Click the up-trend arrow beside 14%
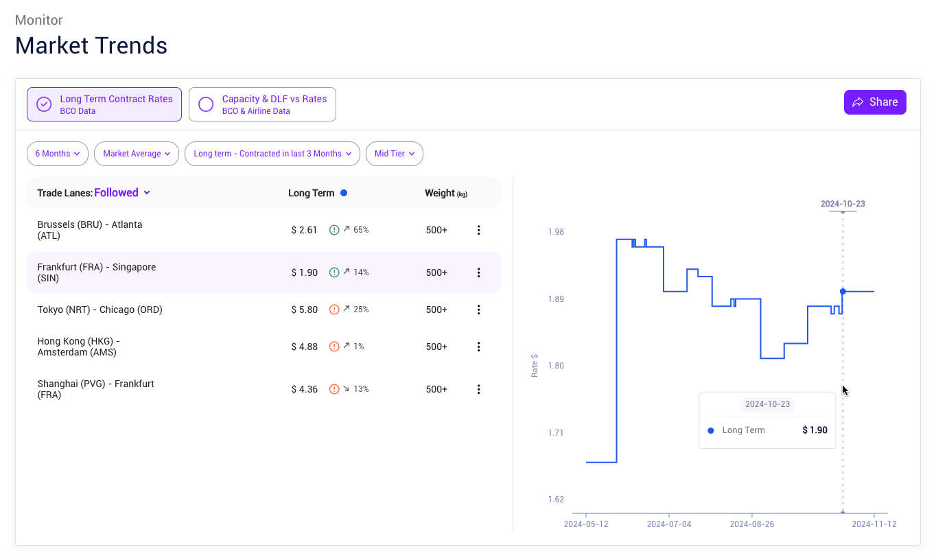The width and height of the screenshot is (936, 560). tap(347, 272)
